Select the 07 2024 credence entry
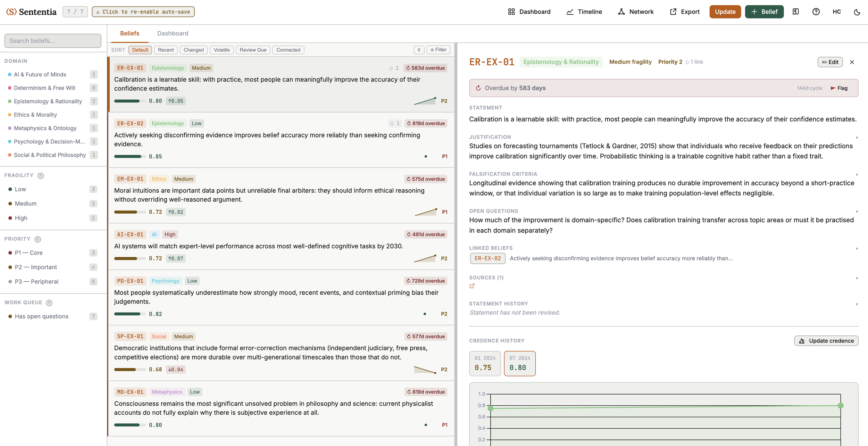Viewport: 868px width, 446px height. pyautogui.click(x=519, y=363)
